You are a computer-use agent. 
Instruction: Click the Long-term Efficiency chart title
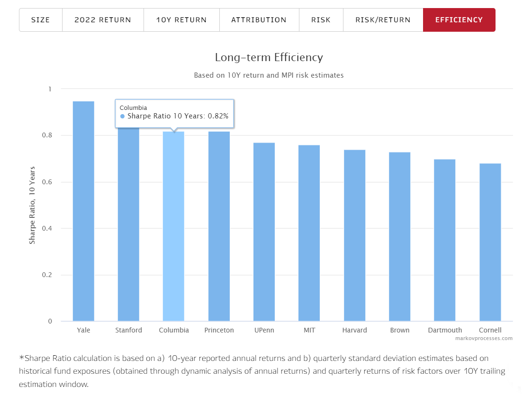pyautogui.click(x=269, y=57)
